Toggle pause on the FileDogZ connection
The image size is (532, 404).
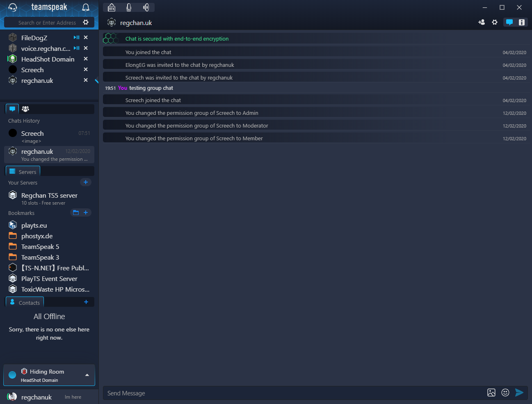[x=76, y=37]
